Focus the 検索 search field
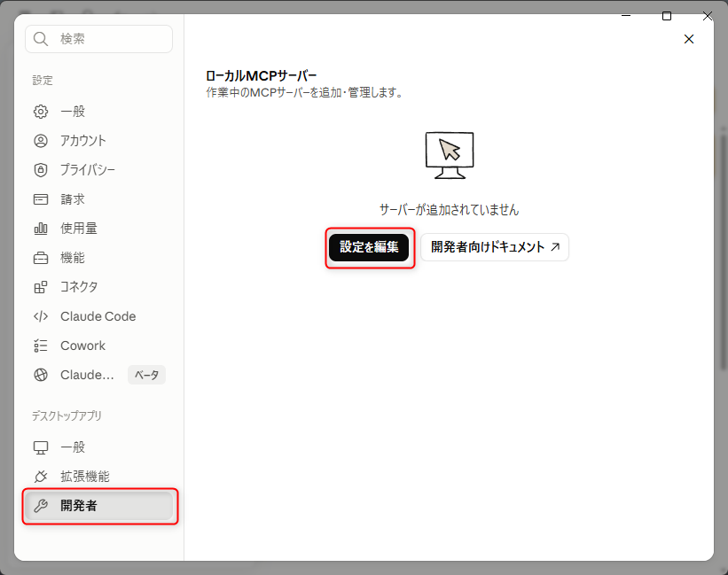Image resolution: width=728 pixels, height=575 pixels. pos(99,39)
